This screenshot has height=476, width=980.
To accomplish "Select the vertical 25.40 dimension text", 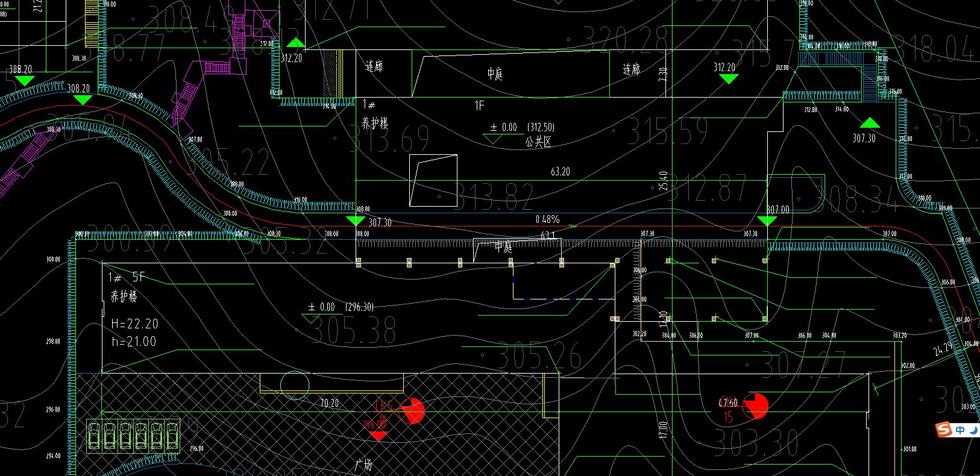I will point(663,181).
